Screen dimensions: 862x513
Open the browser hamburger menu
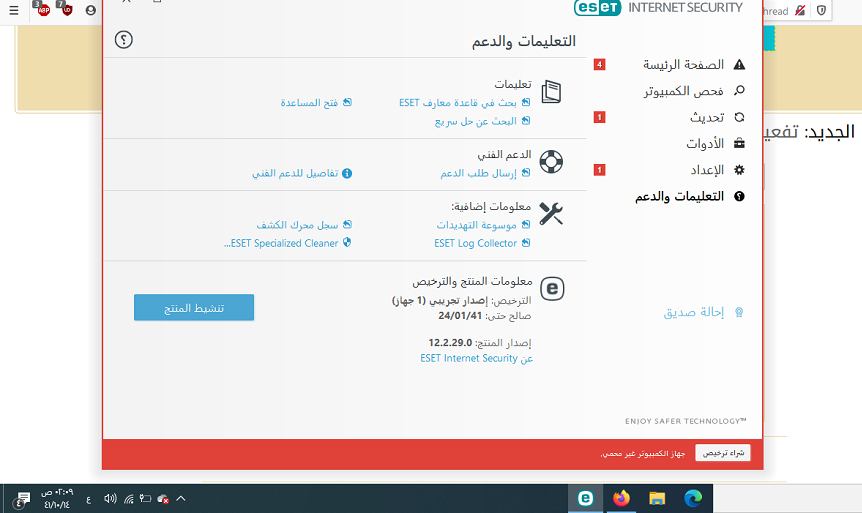(14, 10)
